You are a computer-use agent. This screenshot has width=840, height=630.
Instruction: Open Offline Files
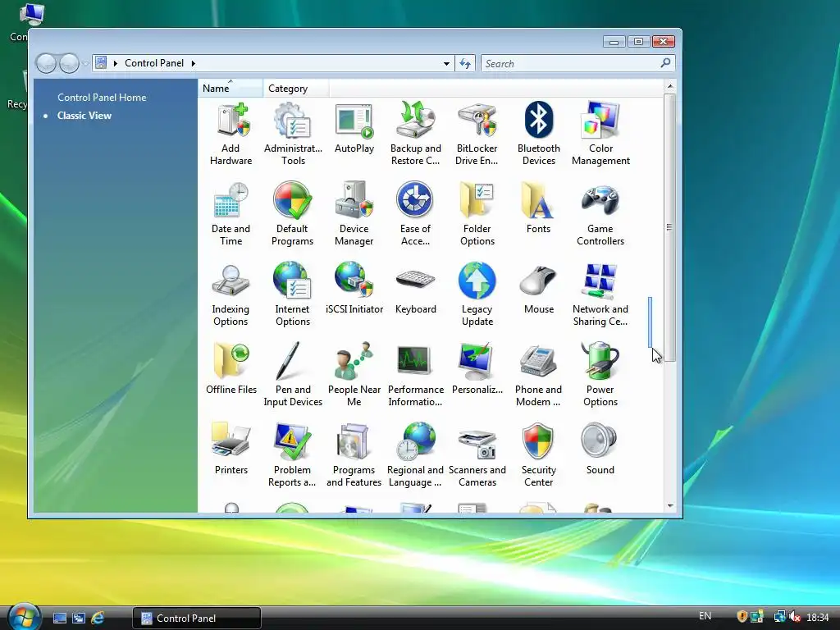click(231, 370)
